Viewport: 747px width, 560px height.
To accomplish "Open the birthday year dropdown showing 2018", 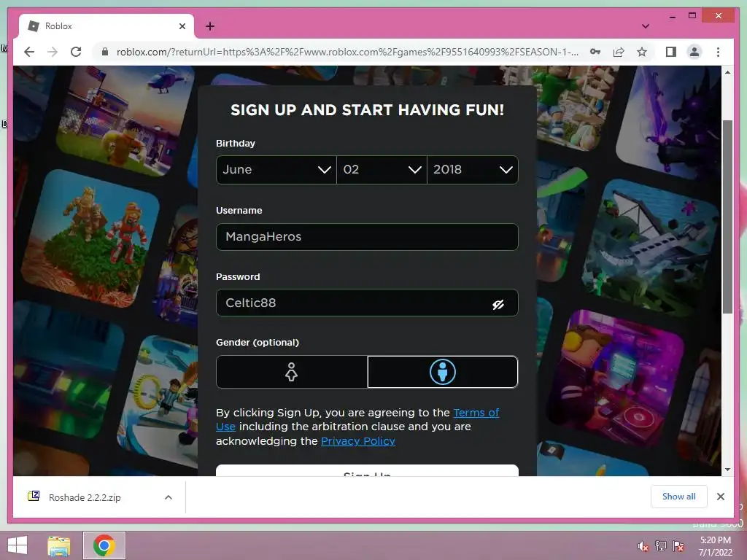I will (x=473, y=169).
